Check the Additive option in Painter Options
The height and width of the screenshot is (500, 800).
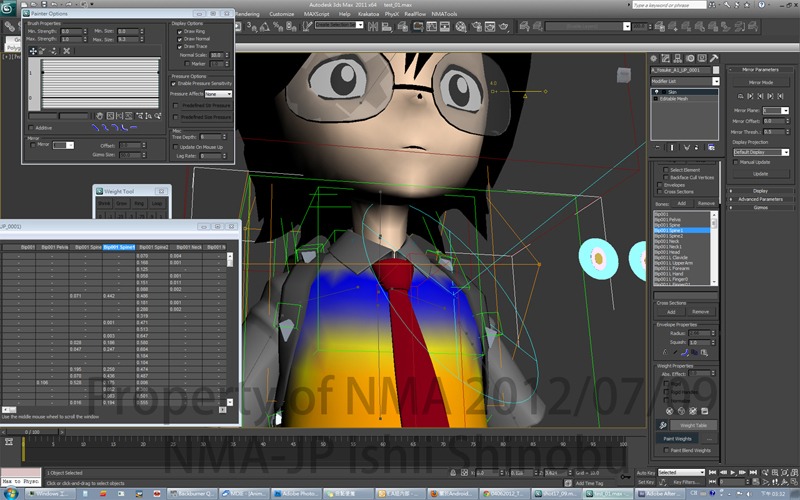pos(32,128)
